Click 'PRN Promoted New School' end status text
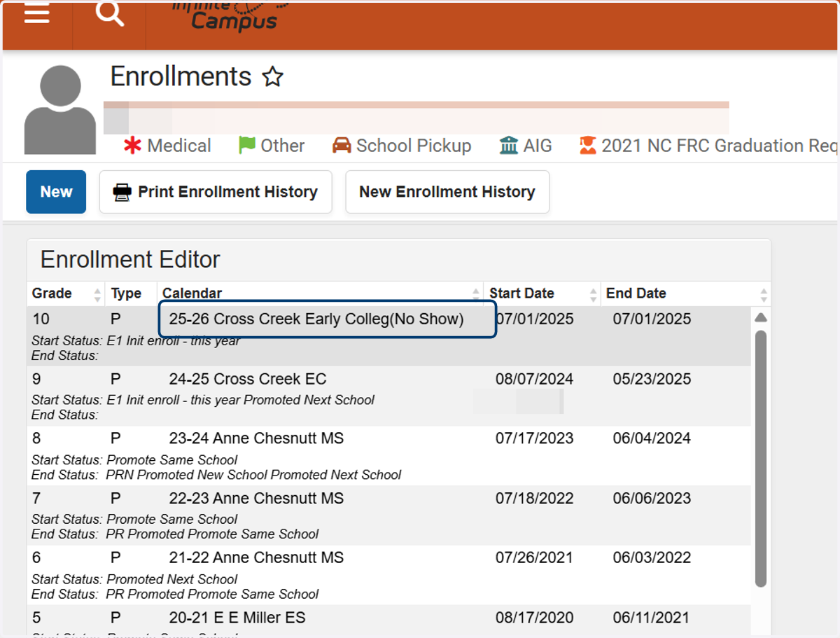Image resolution: width=840 pixels, height=638 pixels. 187,475
